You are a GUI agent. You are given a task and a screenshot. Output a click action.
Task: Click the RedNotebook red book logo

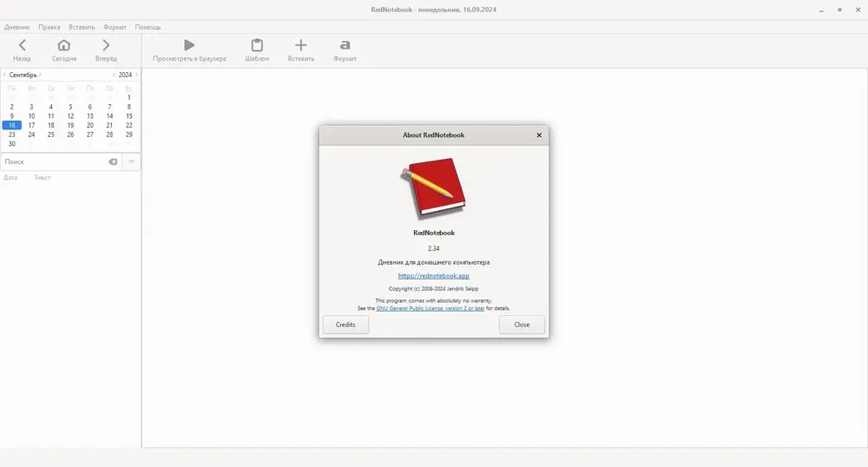pyautogui.click(x=433, y=188)
